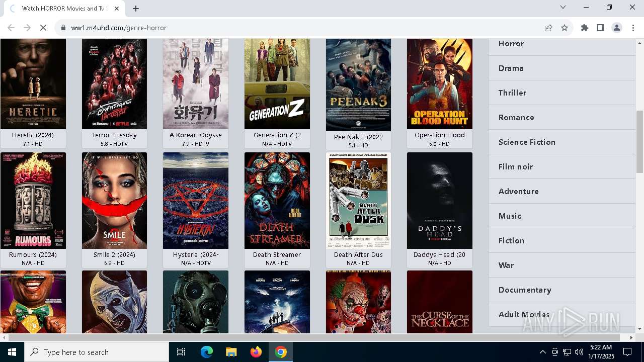Open Task View on the taskbar
Image resolution: width=644 pixels, height=362 pixels.
click(x=181, y=352)
